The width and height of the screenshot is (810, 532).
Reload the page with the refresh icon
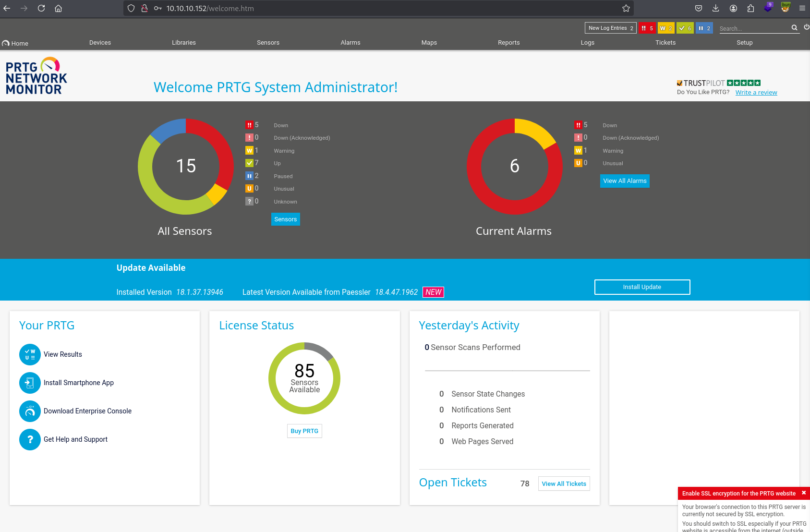(41, 8)
